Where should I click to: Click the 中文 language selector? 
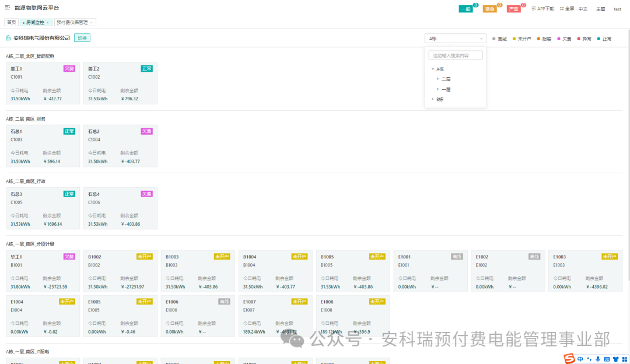click(583, 9)
